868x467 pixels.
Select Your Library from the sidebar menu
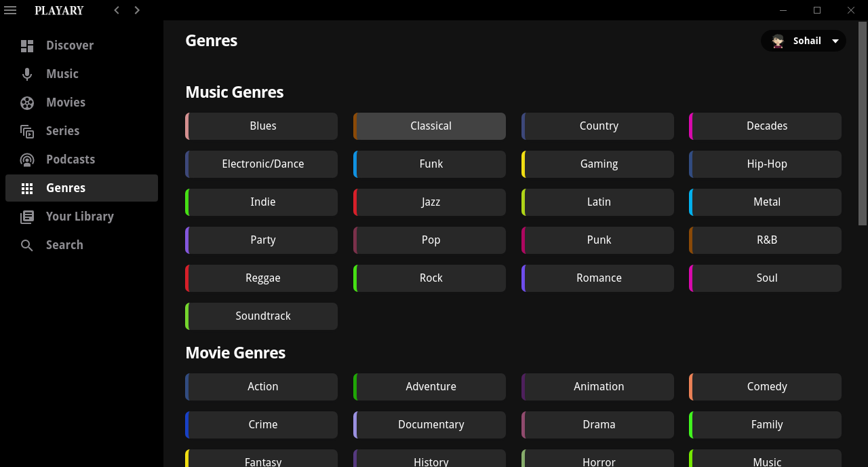coord(79,216)
